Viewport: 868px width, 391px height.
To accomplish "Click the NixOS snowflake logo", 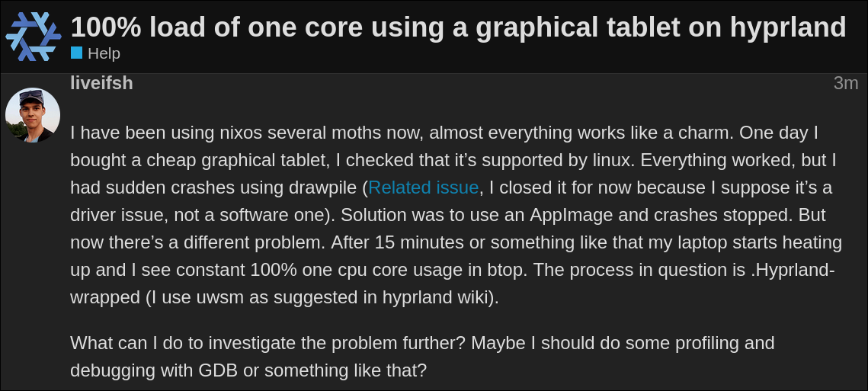I will coord(33,37).
